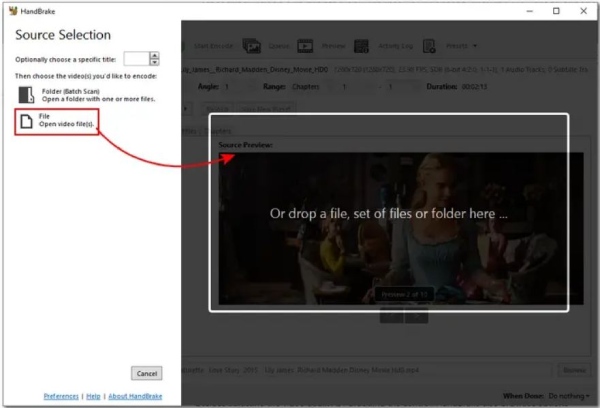This screenshot has height=408, width=600.
Task: Decrease the specific title number with down arrow
Action: click(x=154, y=63)
